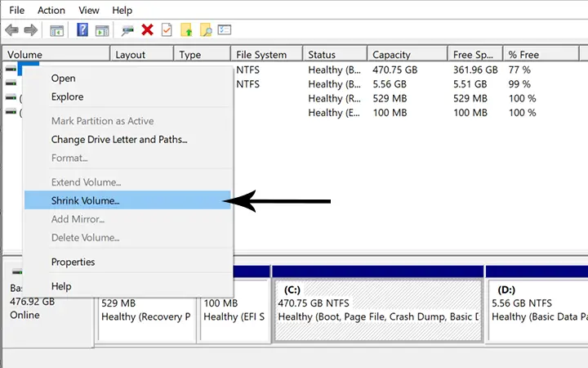Viewport: 588px width, 368px height.
Task: Click the checkmark Properties toolbar icon
Action: 167,29
